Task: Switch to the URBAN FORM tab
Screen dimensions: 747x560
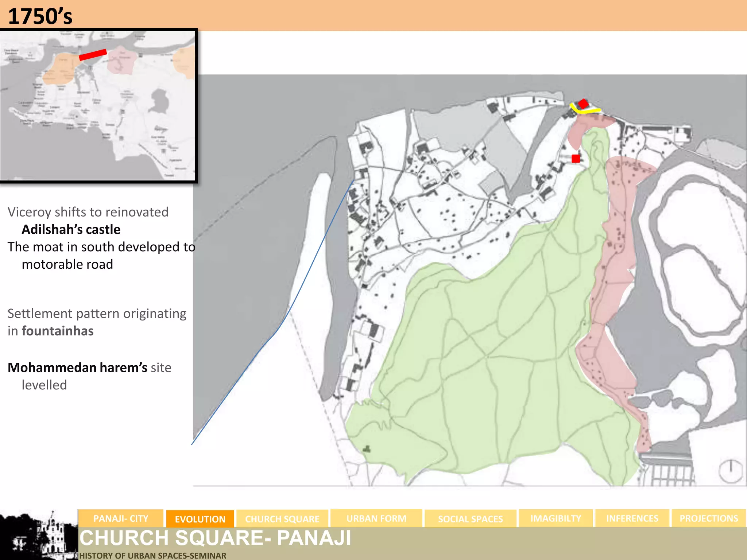Action: (x=376, y=518)
